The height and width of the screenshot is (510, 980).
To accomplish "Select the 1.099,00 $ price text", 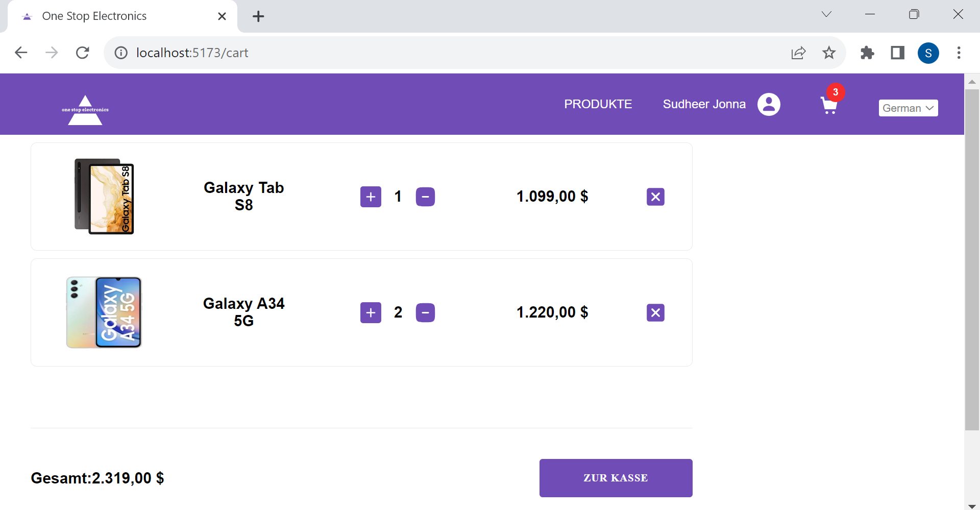I will click(552, 197).
